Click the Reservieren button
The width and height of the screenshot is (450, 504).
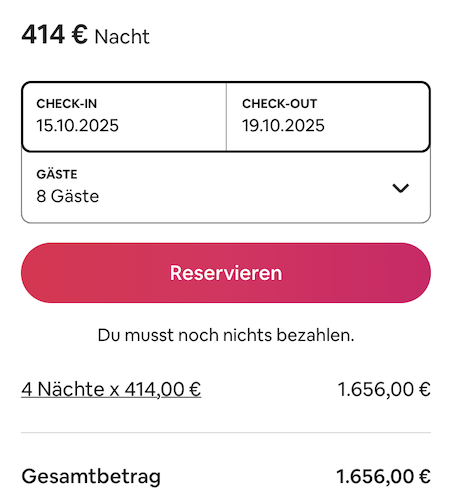tap(226, 273)
